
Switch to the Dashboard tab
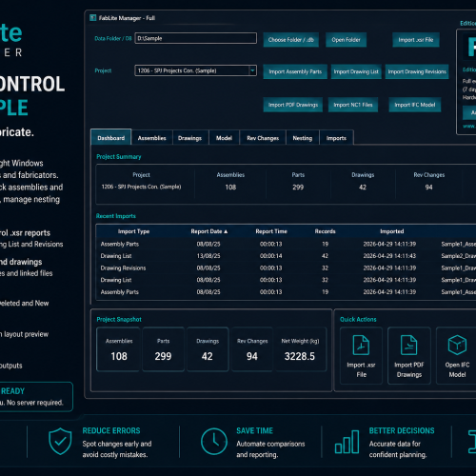point(111,138)
